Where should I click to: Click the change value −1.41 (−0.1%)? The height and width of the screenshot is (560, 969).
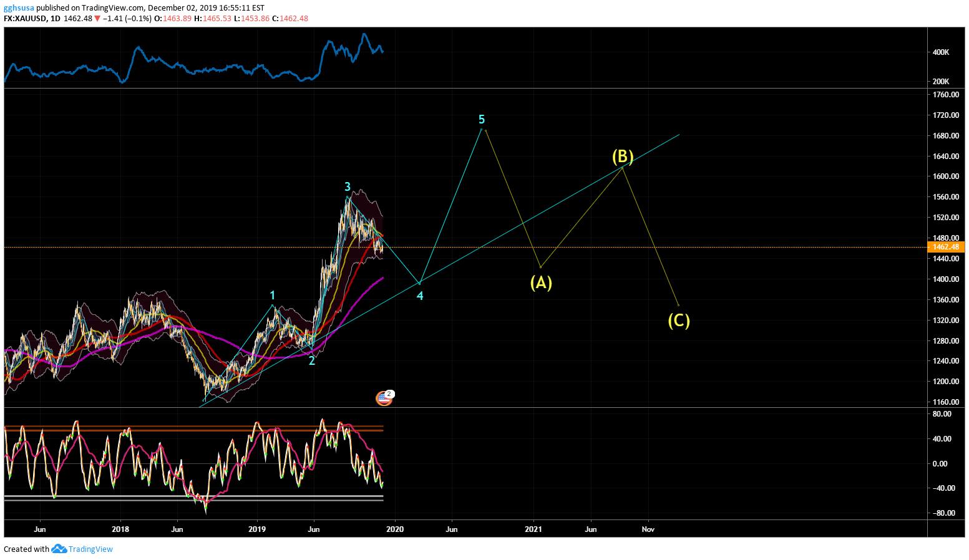tap(127, 19)
